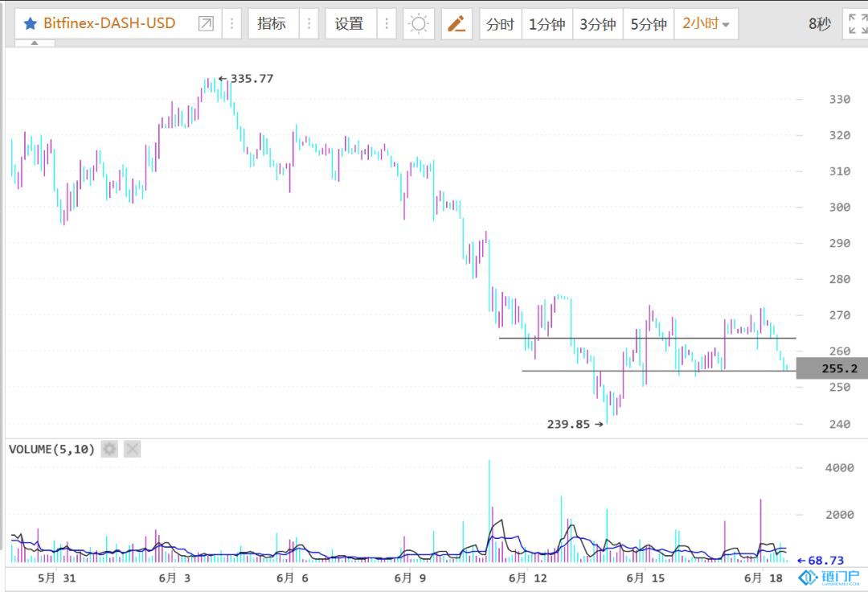Open the 设置 settings button
868x592 pixels.
(349, 23)
